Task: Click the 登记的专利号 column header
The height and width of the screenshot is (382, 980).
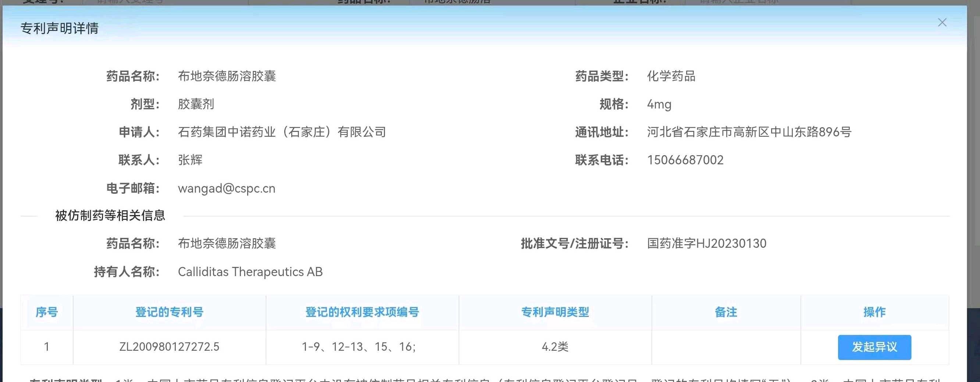Action: click(x=169, y=312)
